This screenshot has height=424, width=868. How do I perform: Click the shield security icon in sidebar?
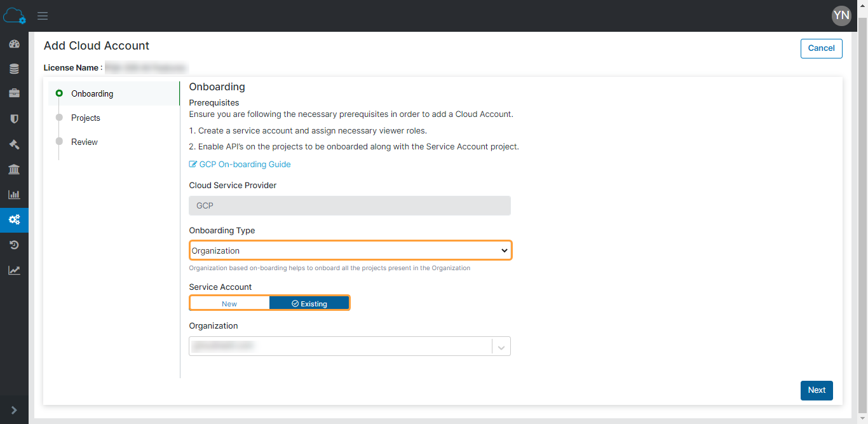pyautogui.click(x=14, y=118)
